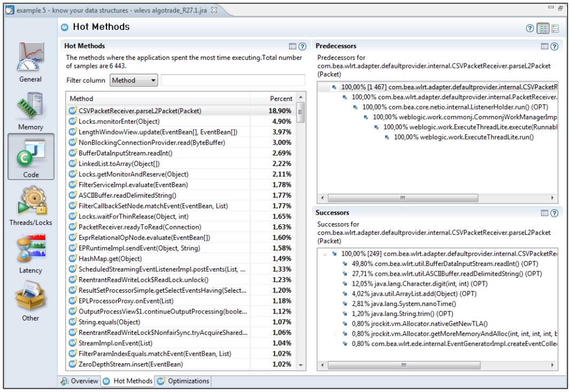The height and width of the screenshot is (392, 572).
Task: Toggle the grid layout icon in header
Action: pyautogui.click(x=543, y=28)
